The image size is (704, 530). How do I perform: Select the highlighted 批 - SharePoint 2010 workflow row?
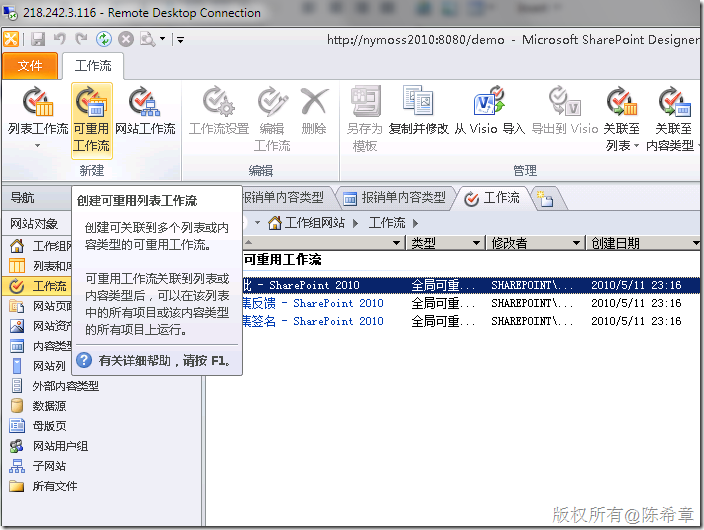pos(471,285)
